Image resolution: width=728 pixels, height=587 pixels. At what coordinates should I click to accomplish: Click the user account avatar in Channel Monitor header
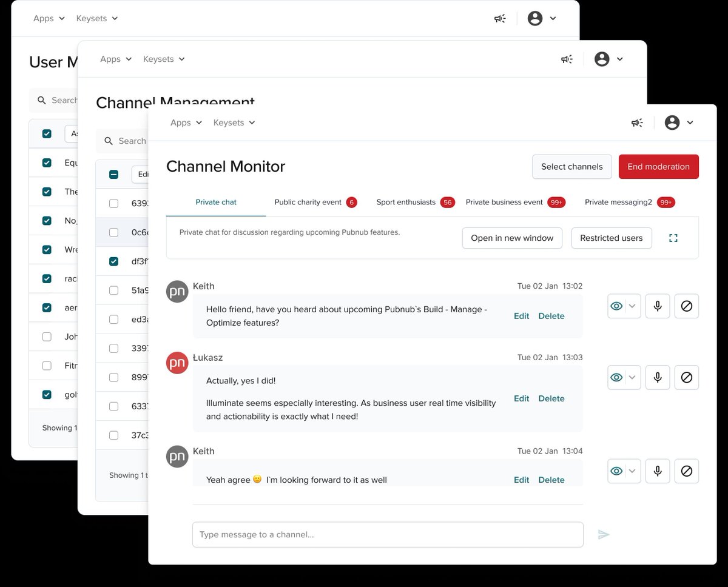672,122
